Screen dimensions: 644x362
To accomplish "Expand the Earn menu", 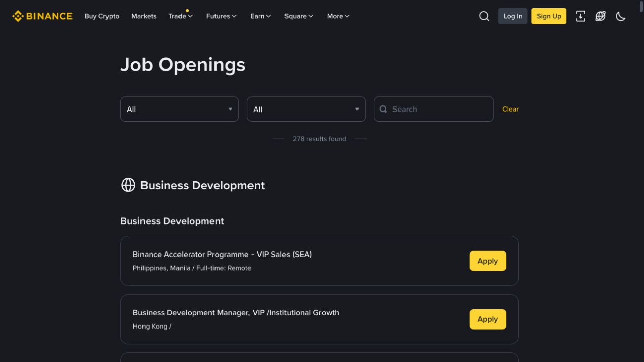I will click(x=261, y=16).
